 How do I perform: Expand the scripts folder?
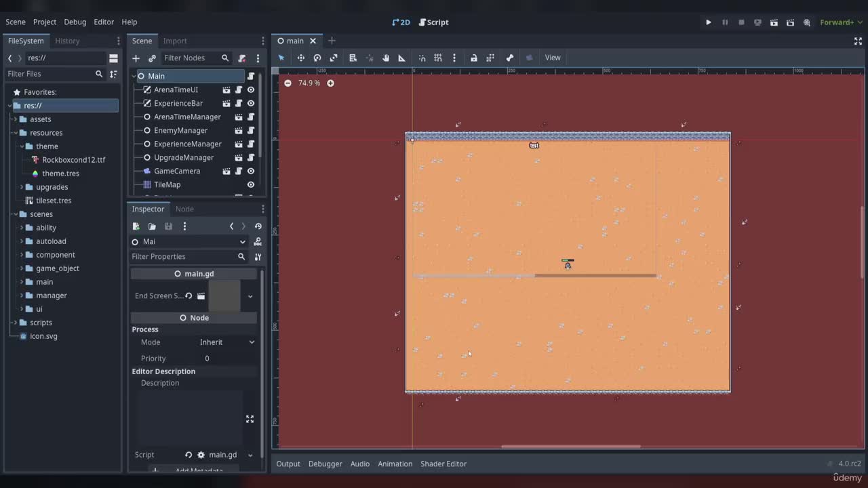pos(15,323)
